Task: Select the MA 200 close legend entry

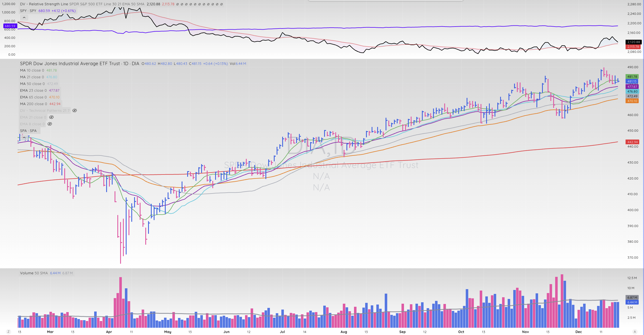Action: (x=34, y=104)
